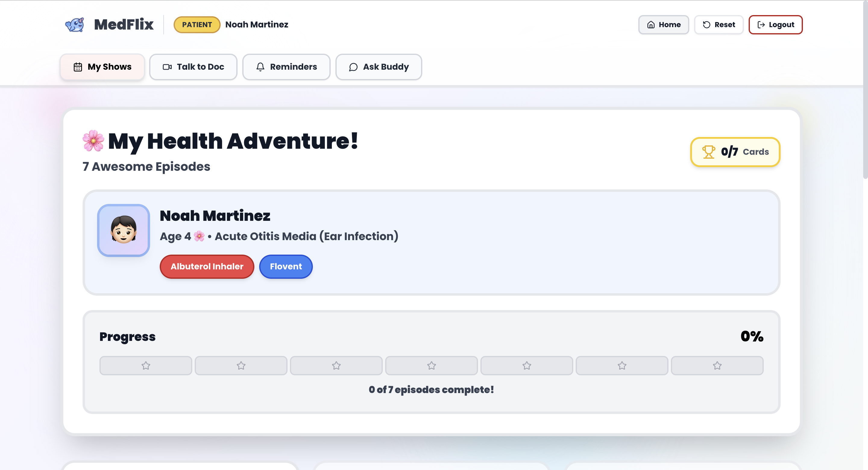
Task: Click the second progress star segment
Action: 241,366
